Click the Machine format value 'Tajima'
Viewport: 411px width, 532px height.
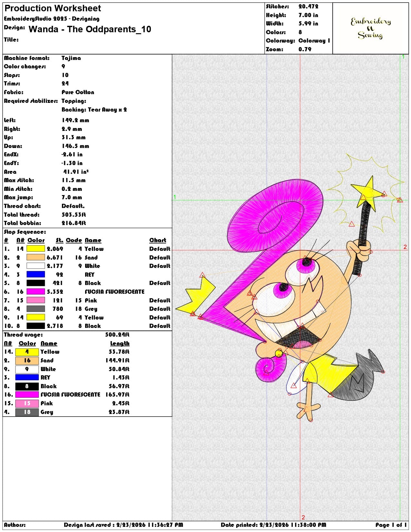point(71,58)
